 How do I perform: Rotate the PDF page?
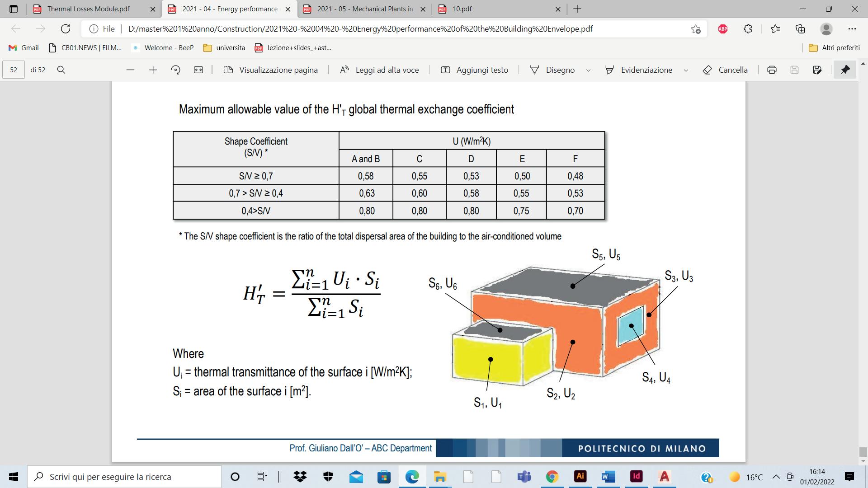[176, 70]
